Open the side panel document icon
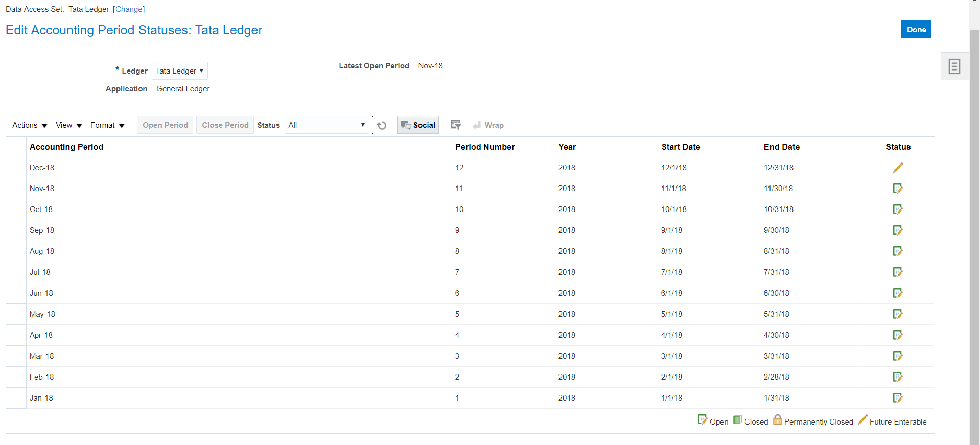The image size is (980, 445). tap(954, 66)
